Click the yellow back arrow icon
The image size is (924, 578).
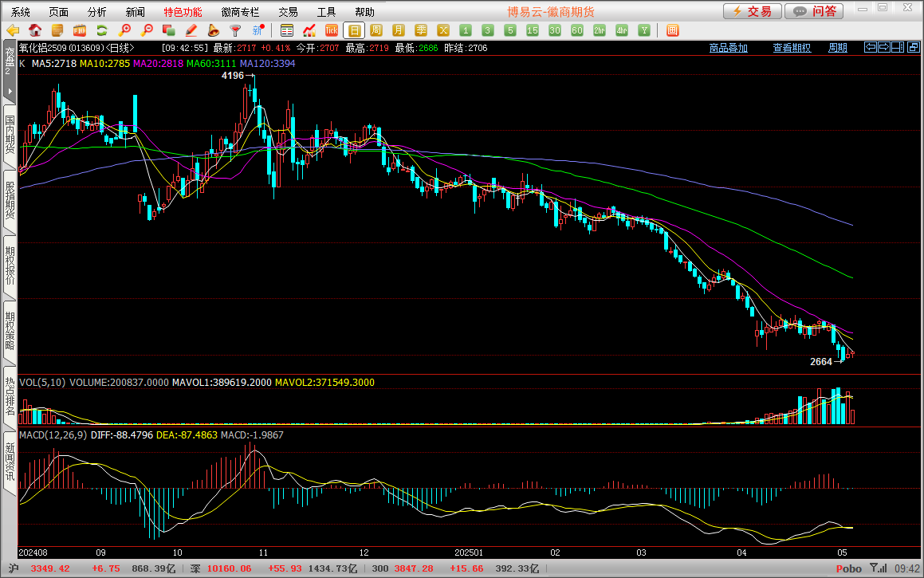coord(13,30)
